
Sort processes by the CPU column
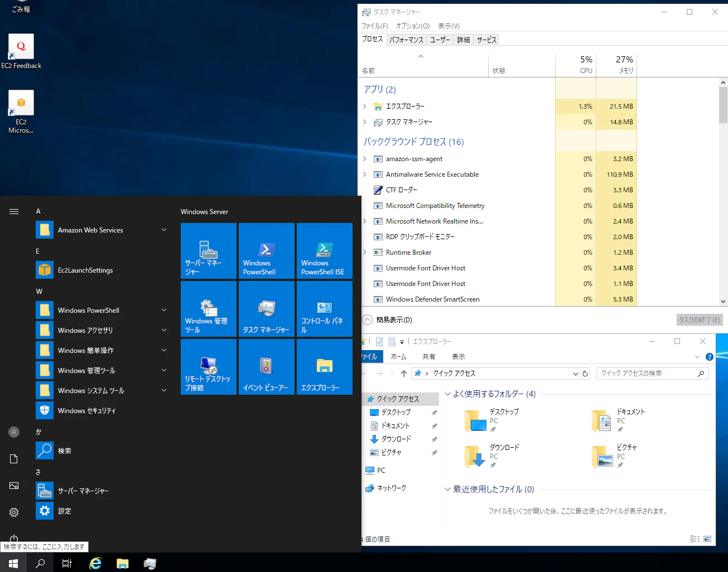point(576,65)
